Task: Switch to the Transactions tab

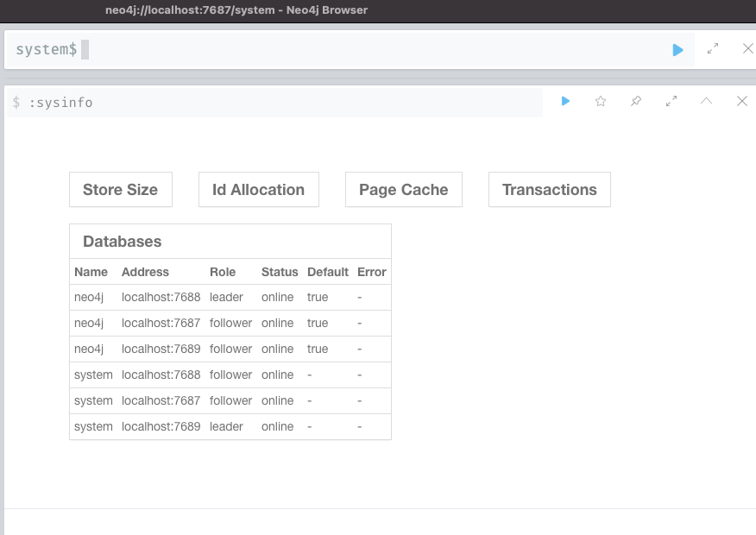Action: [x=549, y=189]
